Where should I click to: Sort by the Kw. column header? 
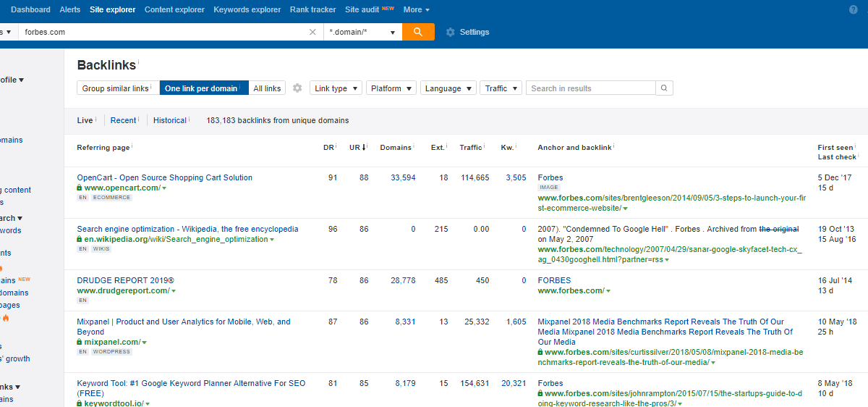[507, 147]
